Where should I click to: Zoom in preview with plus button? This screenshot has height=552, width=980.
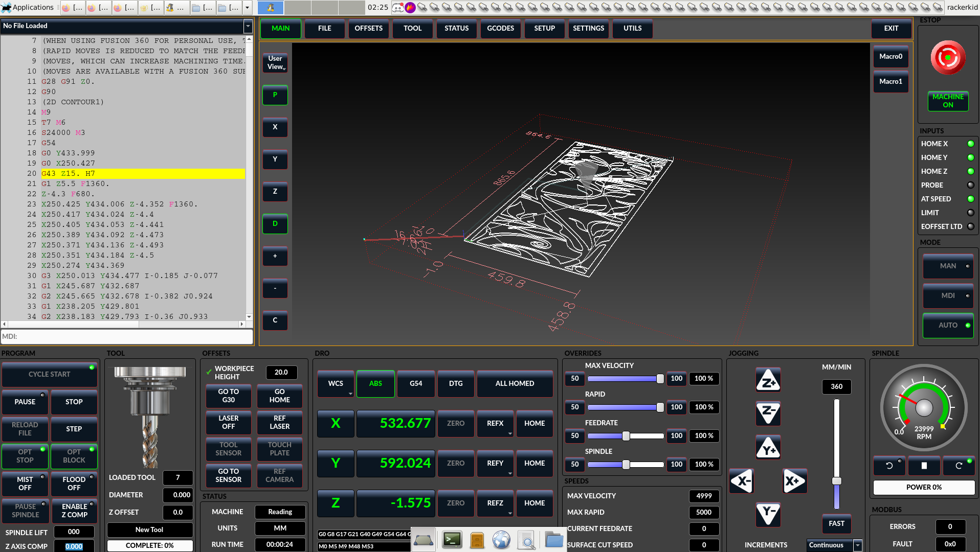(275, 256)
